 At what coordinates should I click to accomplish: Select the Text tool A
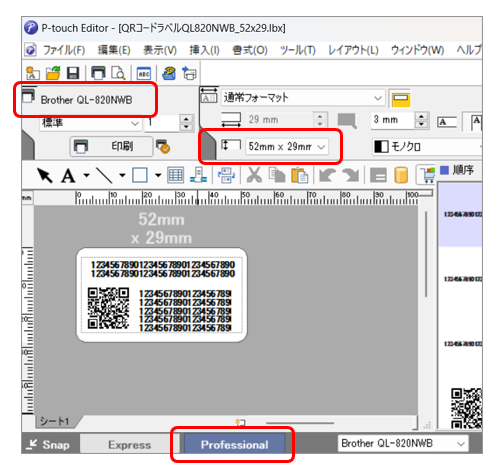[x=68, y=176]
